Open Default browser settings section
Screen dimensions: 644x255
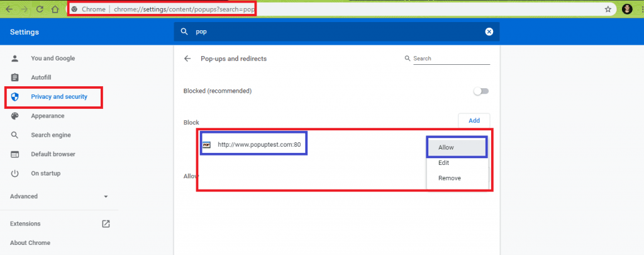53,154
